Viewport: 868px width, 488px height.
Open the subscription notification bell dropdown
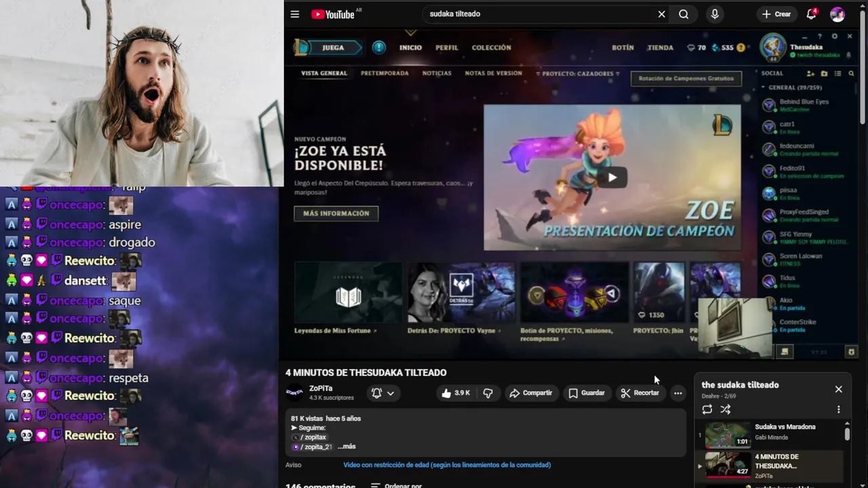[x=383, y=393]
